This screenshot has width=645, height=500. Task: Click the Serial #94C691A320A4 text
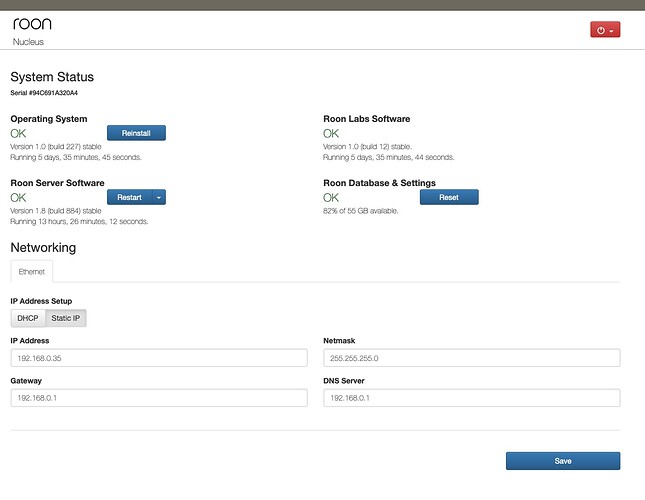[44, 93]
